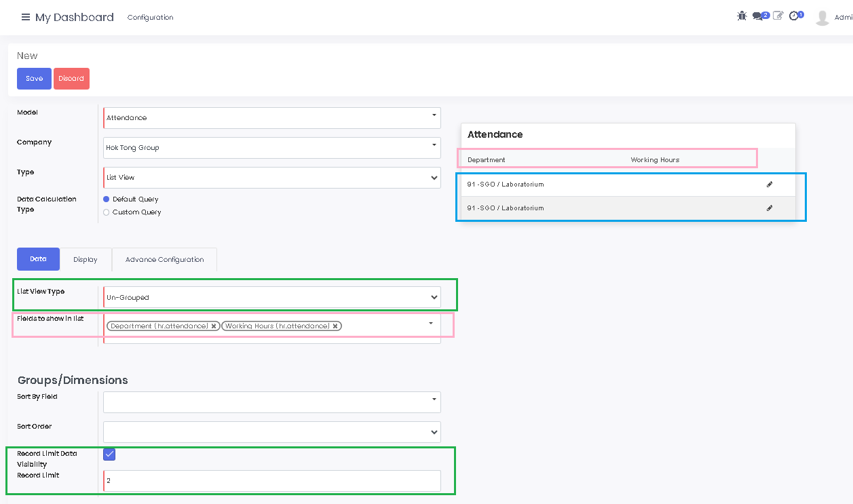Click the Admin user avatar

(x=822, y=18)
